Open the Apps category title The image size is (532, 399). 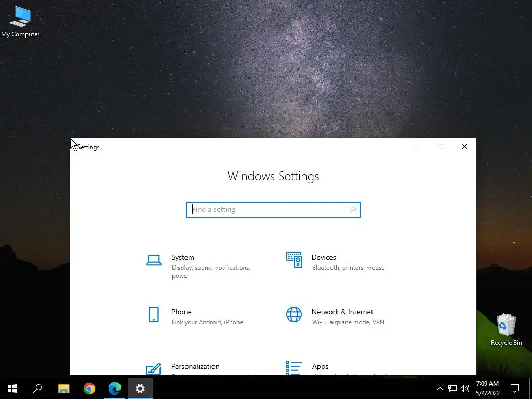tap(320, 366)
